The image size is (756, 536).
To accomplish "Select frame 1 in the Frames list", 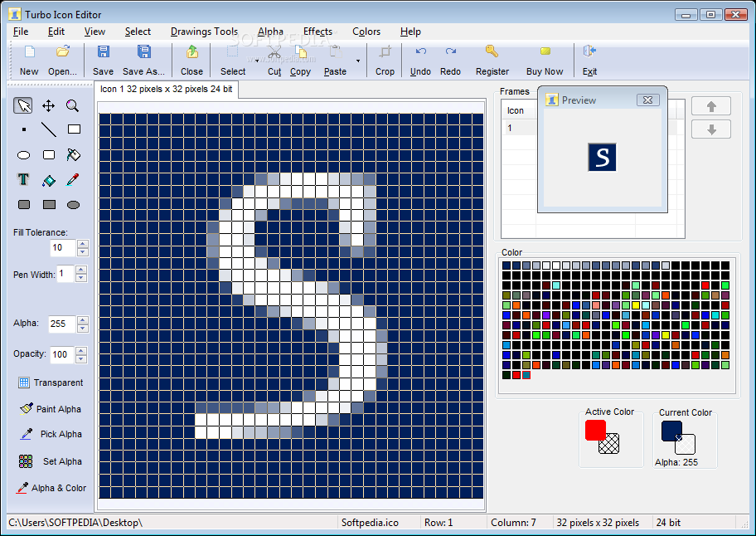I will [x=516, y=127].
